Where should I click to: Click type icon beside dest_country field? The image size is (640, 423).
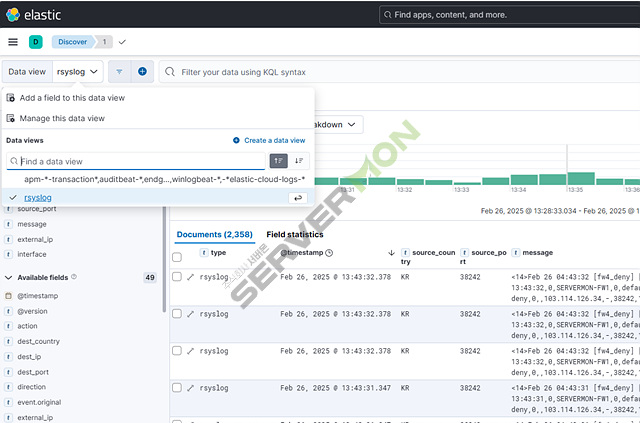click(x=9, y=341)
